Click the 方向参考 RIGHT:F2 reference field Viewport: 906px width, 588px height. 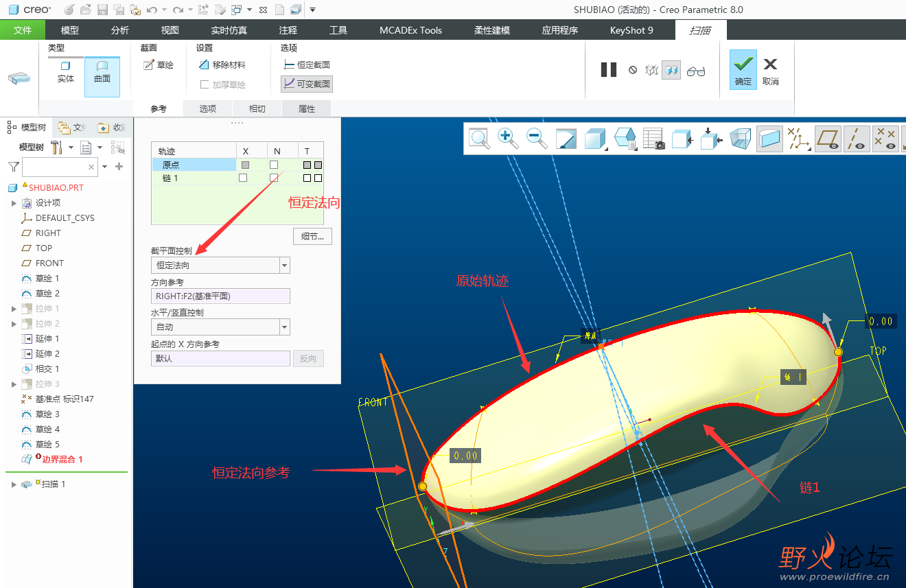[220, 296]
